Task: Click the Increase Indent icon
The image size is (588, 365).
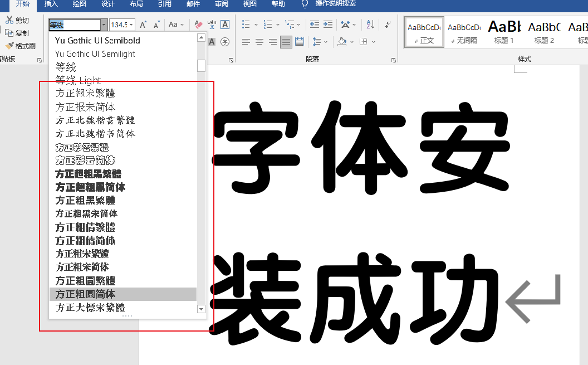Action: [328, 25]
